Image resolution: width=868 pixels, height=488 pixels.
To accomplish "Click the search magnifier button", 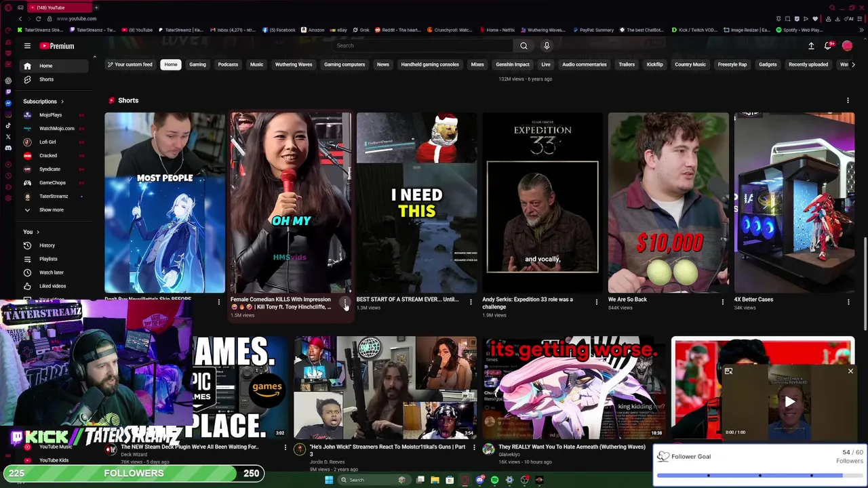I will [524, 45].
